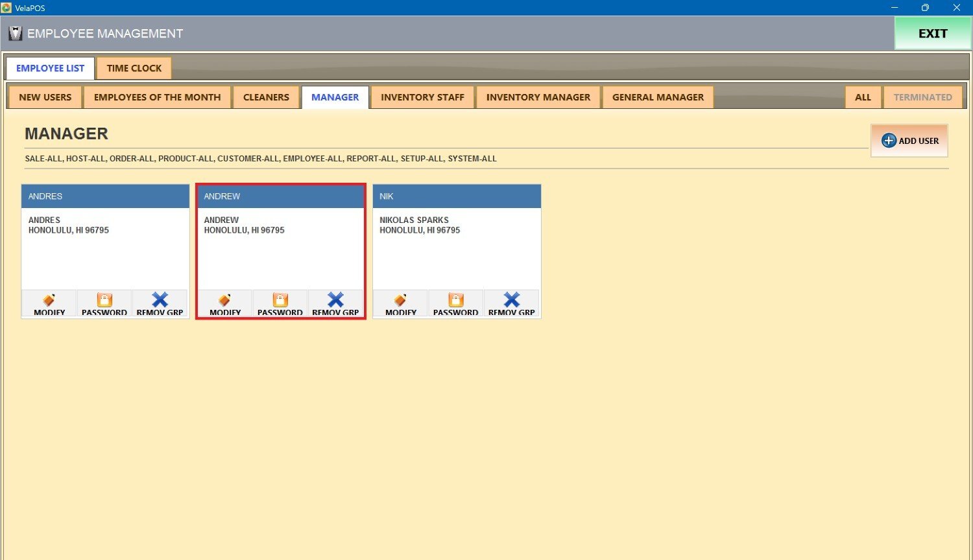Open the New Users group tab
This screenshot has width=973, height=560.
(45, 97)
